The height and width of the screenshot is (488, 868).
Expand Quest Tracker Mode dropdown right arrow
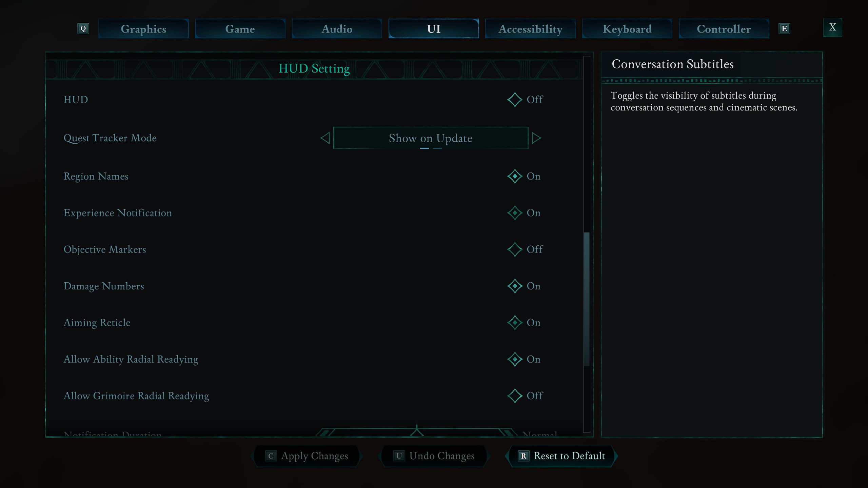click(536, 138)
